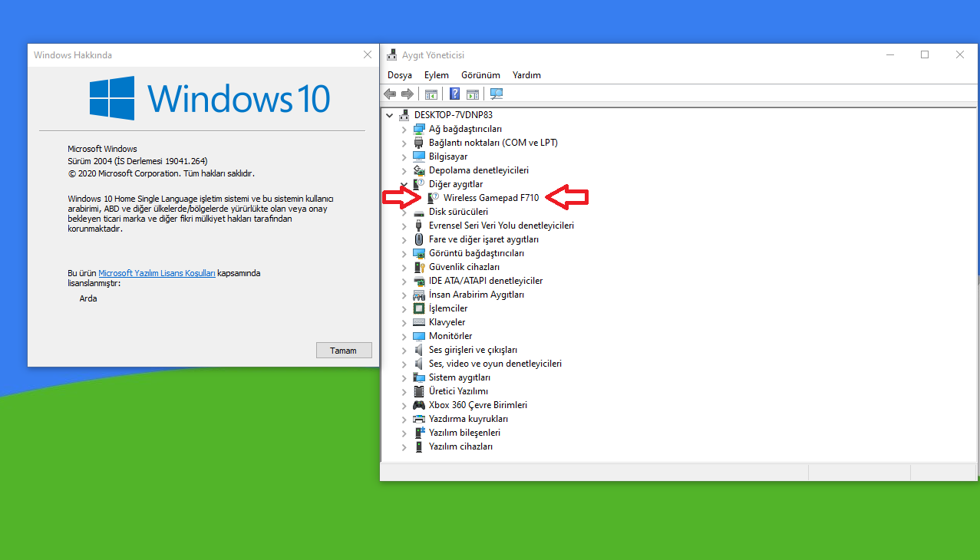Expand Ses girişleri ve çıkışları node

tap(404, 350)
